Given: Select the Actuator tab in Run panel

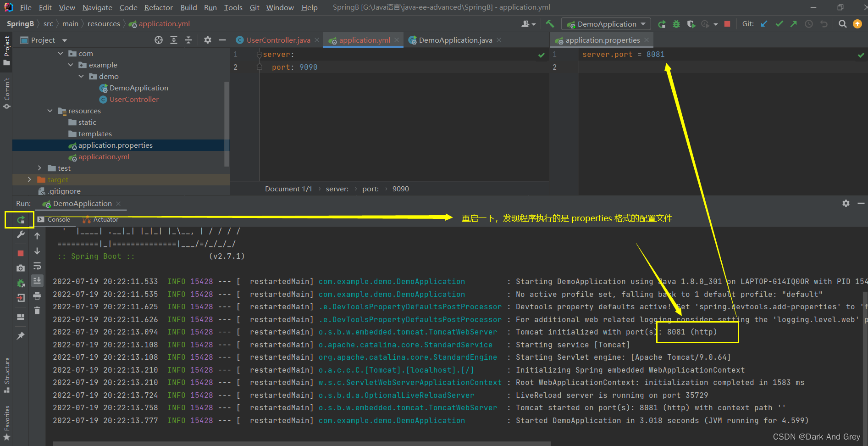Looking at the screenshot, I should [101, 220].
